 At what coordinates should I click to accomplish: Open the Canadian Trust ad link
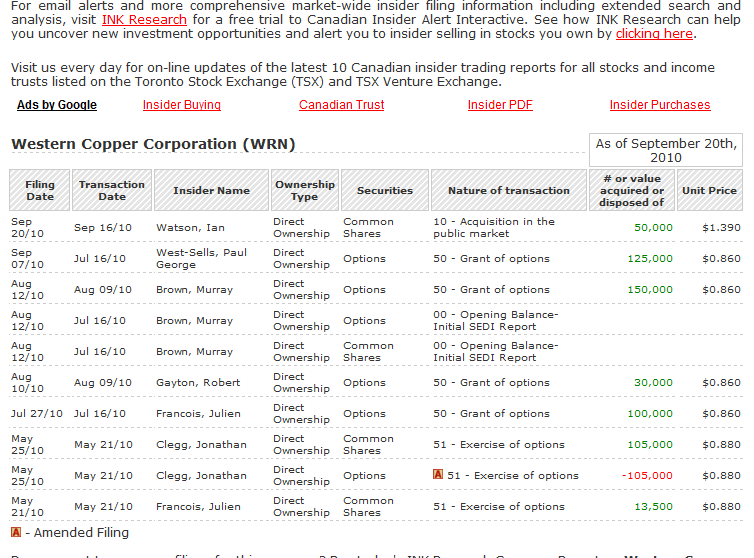[341, 105]
